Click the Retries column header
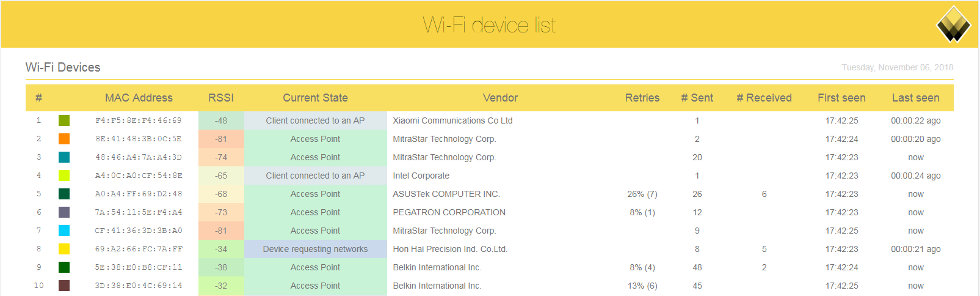 [642, 98]
